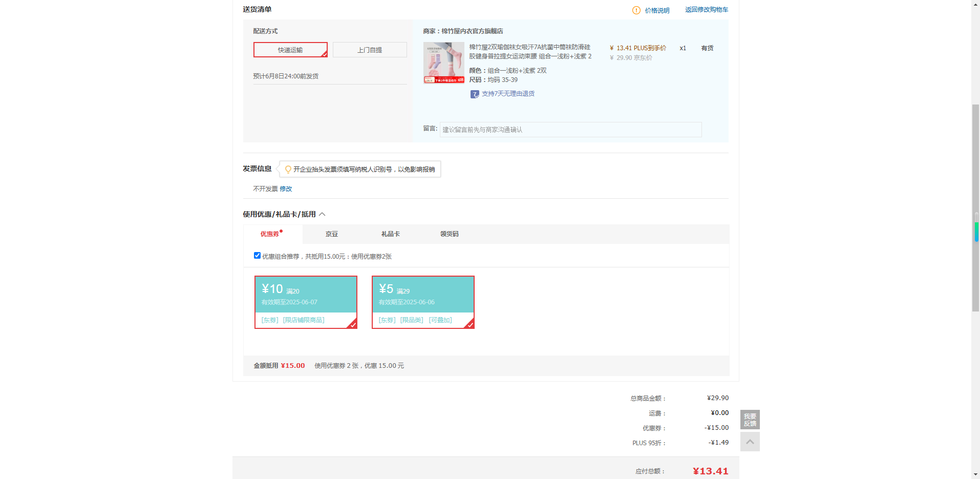Click the 7-day return badge icon
The height and width of the screenshot is (479, 980).
(475, 94)
